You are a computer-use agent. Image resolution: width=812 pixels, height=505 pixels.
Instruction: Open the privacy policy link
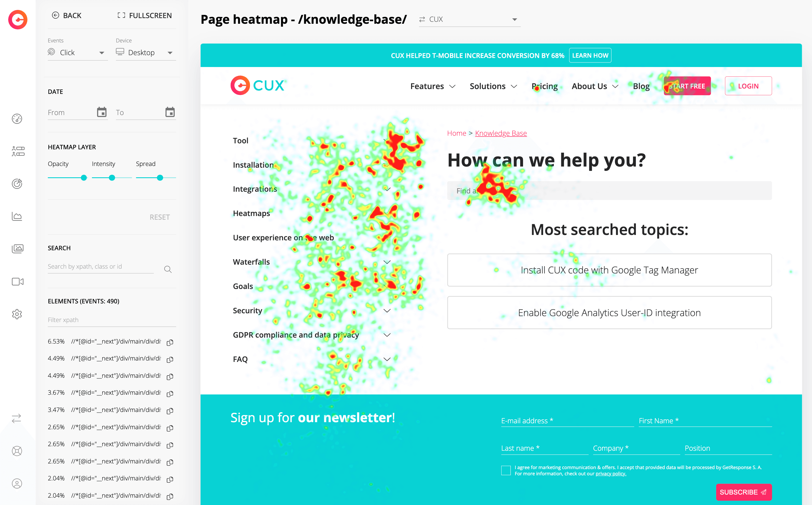(611, 474)
